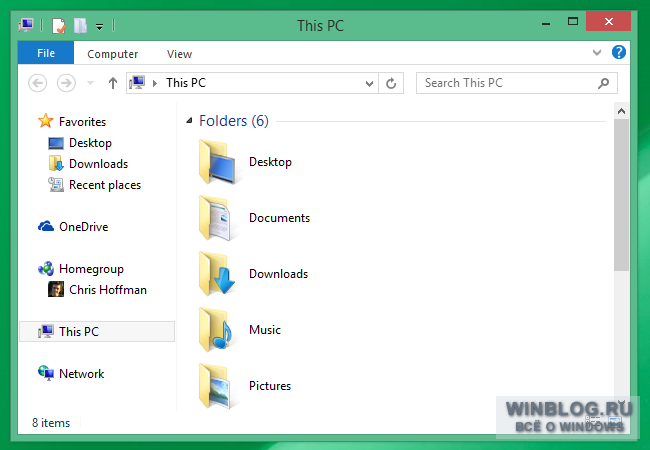Select Homegroup in navigation pane
Viewport: 650px width, 450px height.
(x=91, y=269)
